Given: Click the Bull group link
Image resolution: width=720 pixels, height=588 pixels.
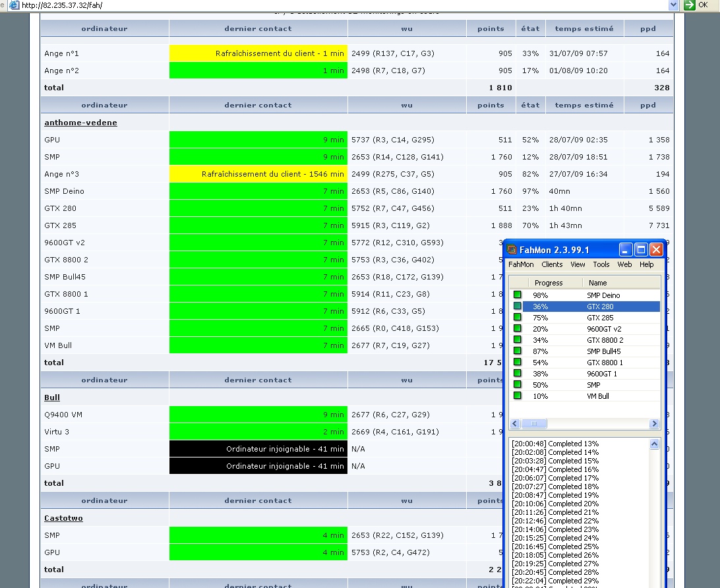Looking at the screenshot, I should coord(52,397).
